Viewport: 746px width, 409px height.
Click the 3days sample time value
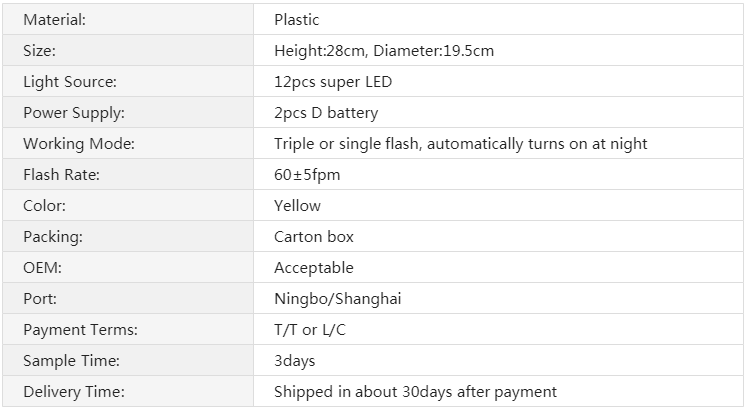[x=294, y=361]
